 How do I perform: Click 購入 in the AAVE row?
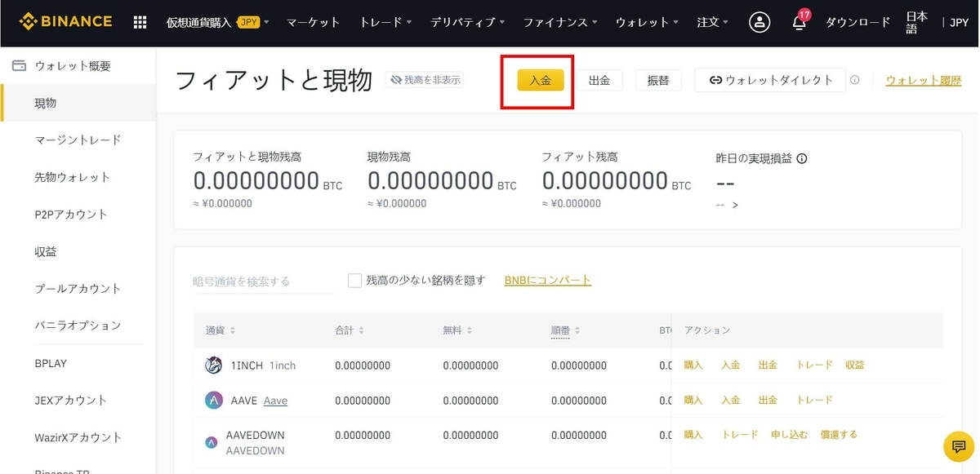(x=693, y=400)
